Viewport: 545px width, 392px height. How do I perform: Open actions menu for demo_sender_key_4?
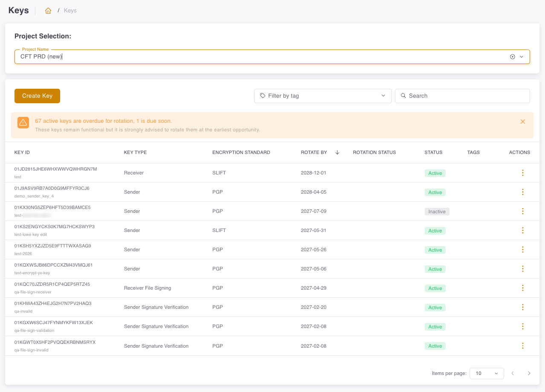click(523, 192)
